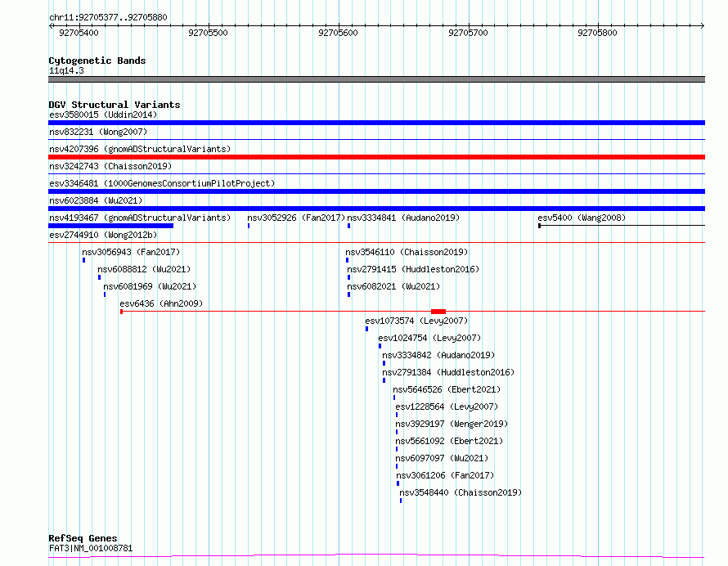Open the esv5400 (Wang2008) variant label
728x566 pixels.
[x=582, y=218]
